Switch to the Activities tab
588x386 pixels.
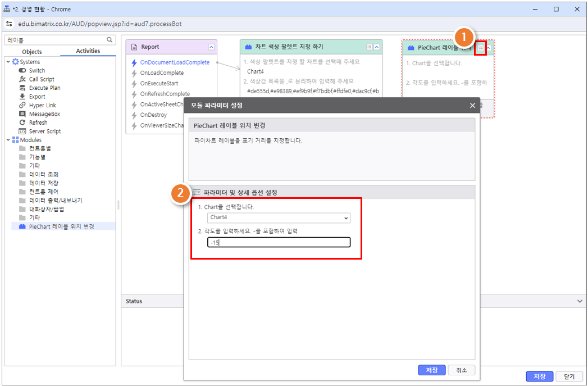coord(88,51)
